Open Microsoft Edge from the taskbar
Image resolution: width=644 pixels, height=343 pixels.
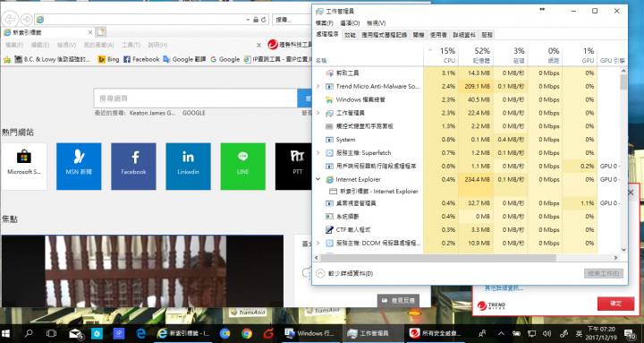(x=140, y=333)
